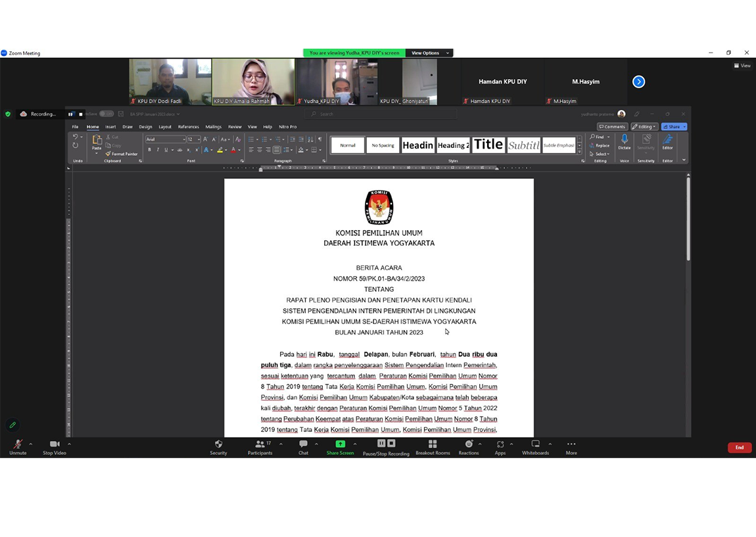Open the Whiteboards icon
Viewport: 756px width, 537px height.
click(x=535, y=445)
